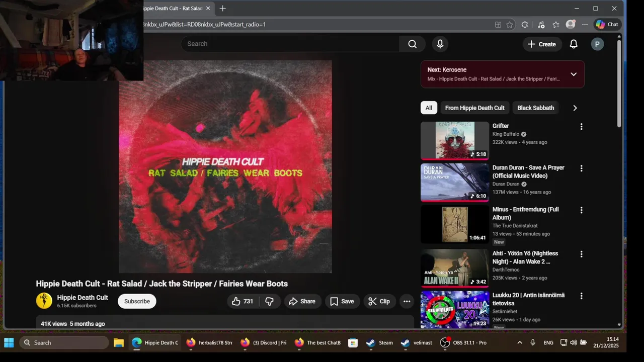Select the All filter chip
The width and height of the screenshot is (644, 362).
429,108
